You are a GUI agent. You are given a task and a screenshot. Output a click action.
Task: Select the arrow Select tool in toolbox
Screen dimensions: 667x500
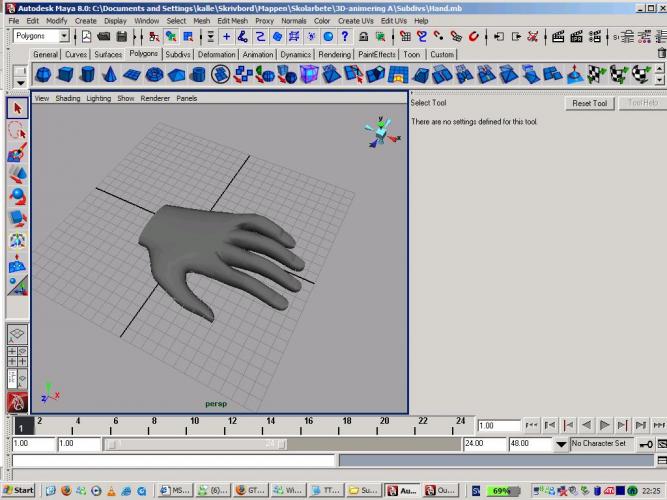coord(17,108)
